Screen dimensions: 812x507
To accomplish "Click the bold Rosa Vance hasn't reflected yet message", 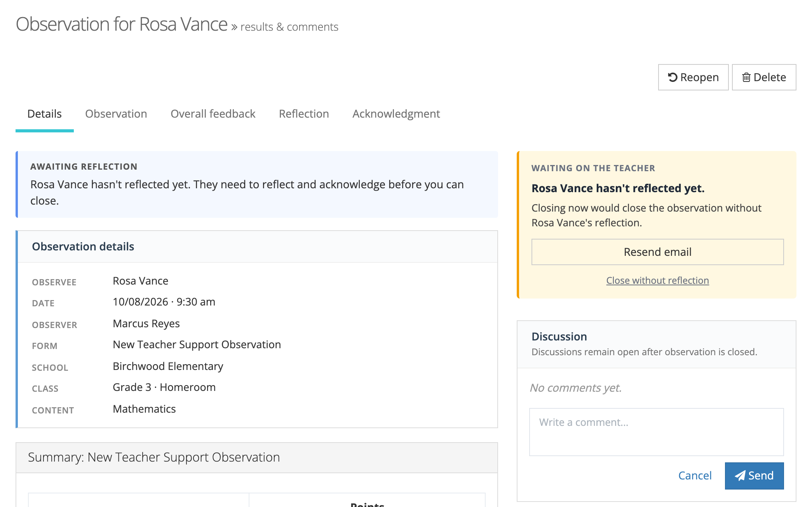I will (x=618, y=188).
